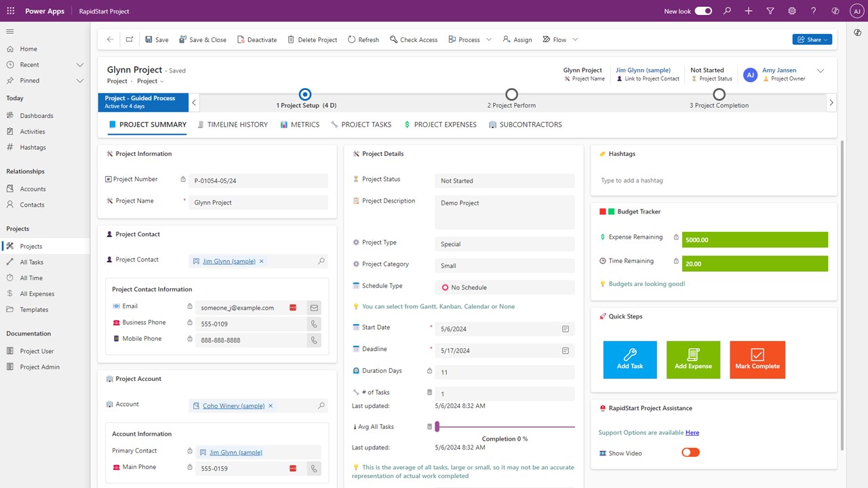Switch to the METRICS tab
This screenshot has height=488, width=868.
pyautogui.click(x=300, y=125)
